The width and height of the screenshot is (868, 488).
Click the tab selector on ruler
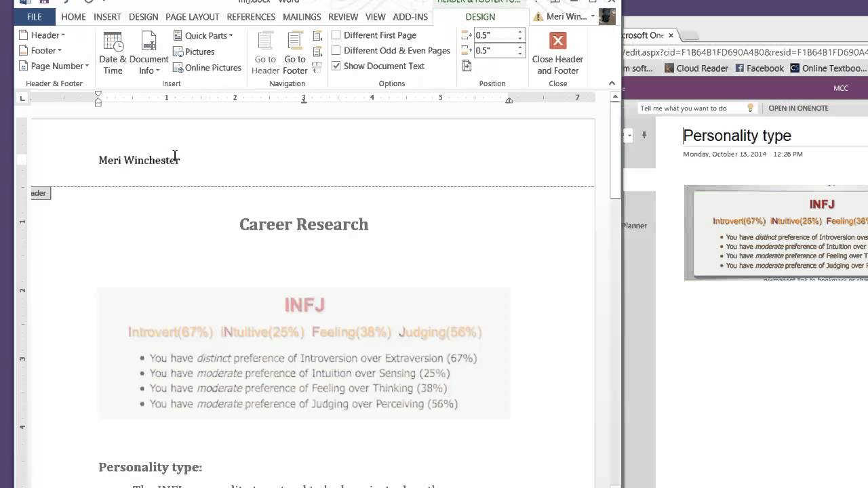pos(22,98)
